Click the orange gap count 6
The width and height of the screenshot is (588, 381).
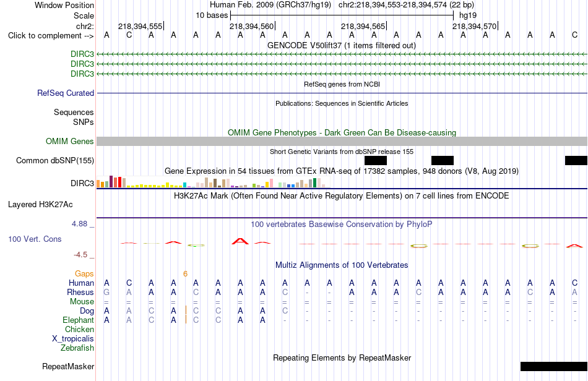(185, 274)
